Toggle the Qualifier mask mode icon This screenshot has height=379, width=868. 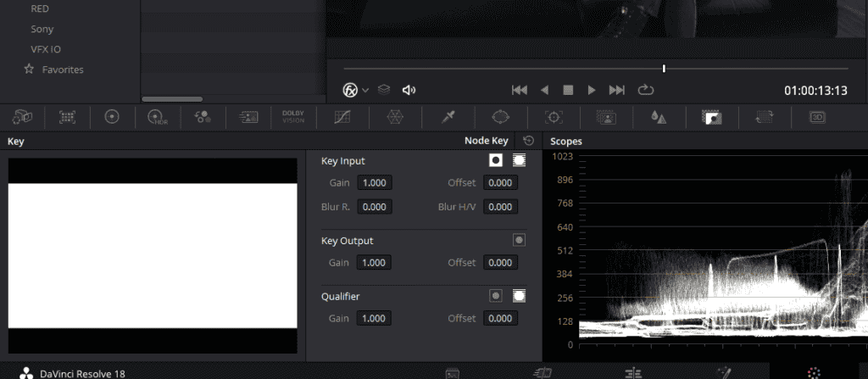519,297
